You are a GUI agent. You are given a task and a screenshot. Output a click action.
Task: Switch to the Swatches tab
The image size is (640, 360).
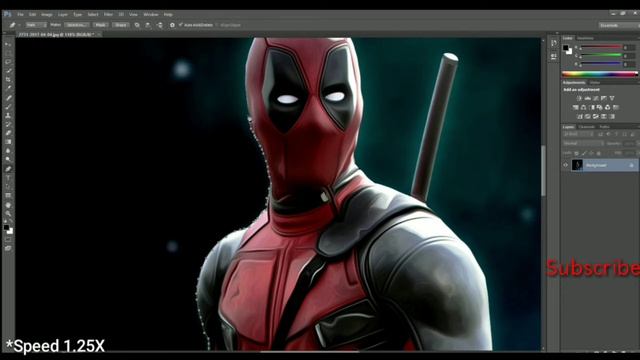point(585,38)
